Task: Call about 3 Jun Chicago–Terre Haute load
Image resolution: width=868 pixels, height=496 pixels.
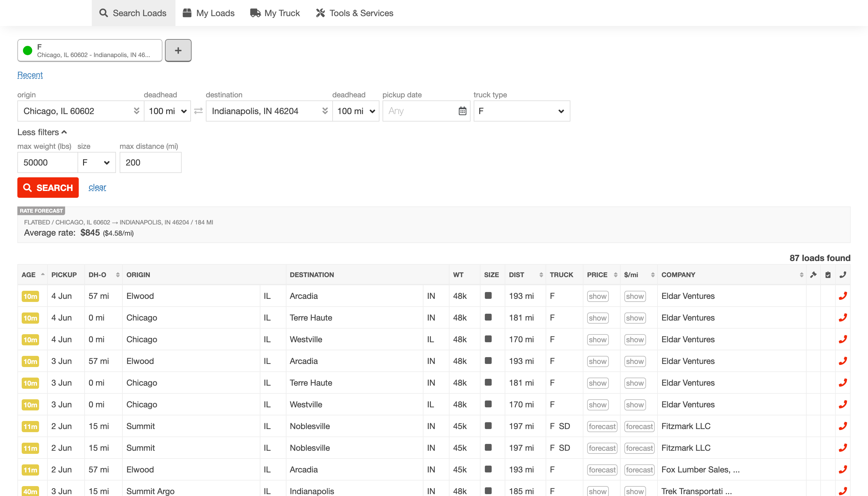Action: 843,383
